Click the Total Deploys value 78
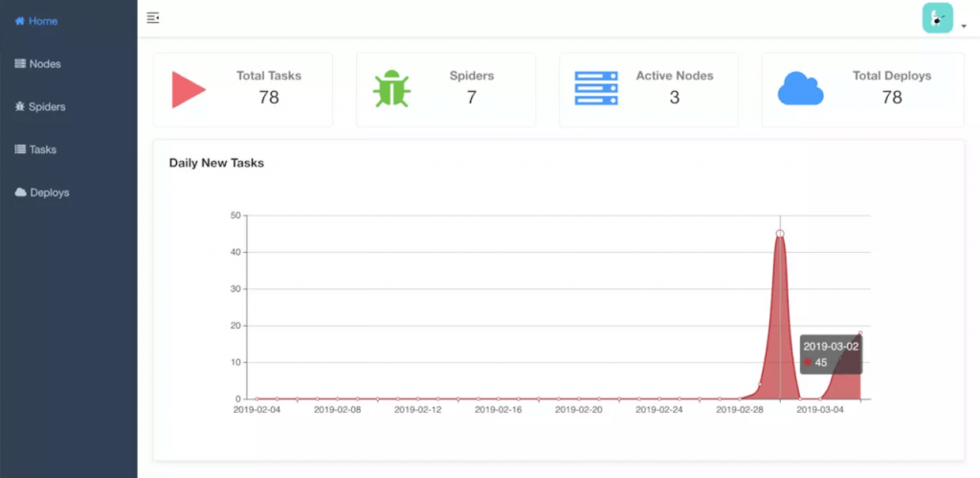The height and width of the screenshot is (478, 980). point(892,97)
